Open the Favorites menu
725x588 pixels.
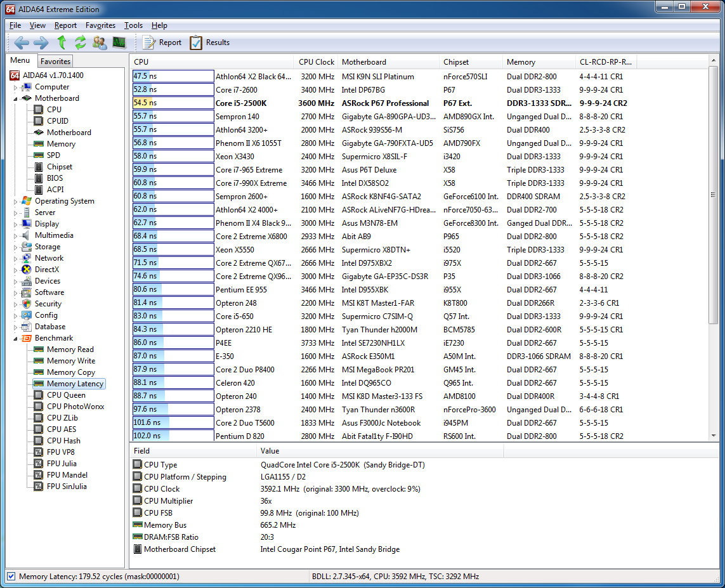click(100, 25)
